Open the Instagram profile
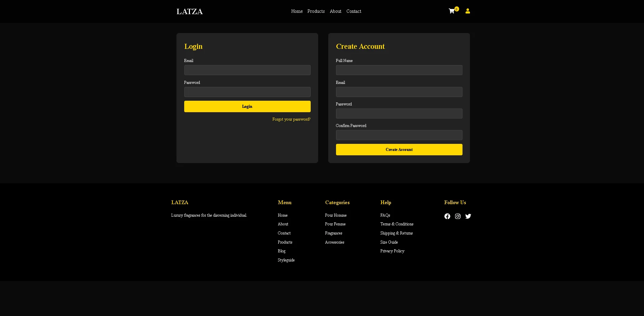This screenshot has height=316, width=644. click(x=457, y=216)
